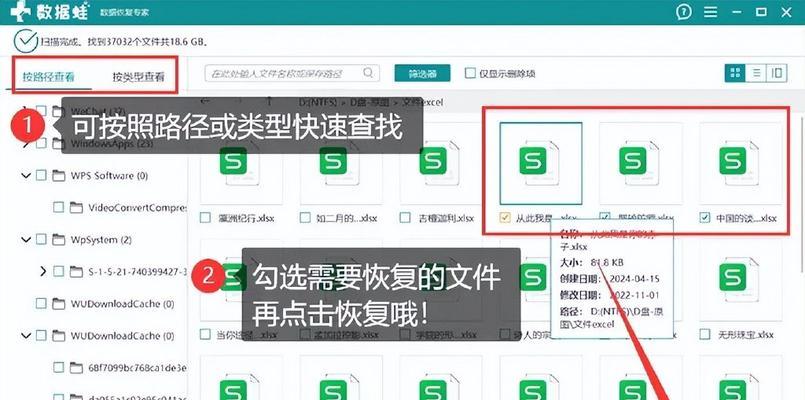Click the 扫描完成 scan summary text

(124, 42)
